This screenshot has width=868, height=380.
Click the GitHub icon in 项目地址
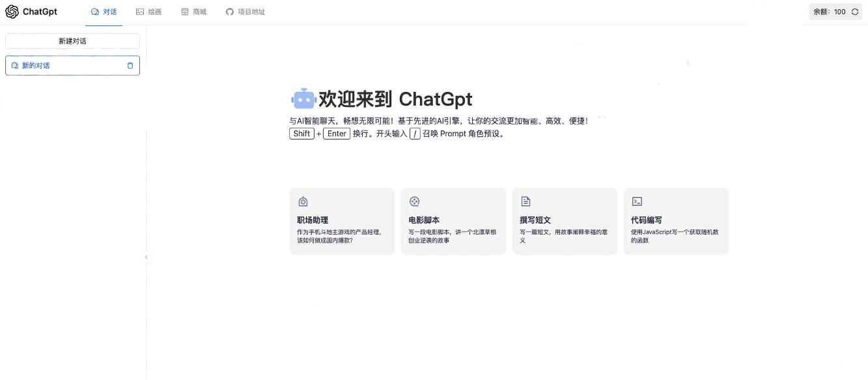click(x=230, y=12)
